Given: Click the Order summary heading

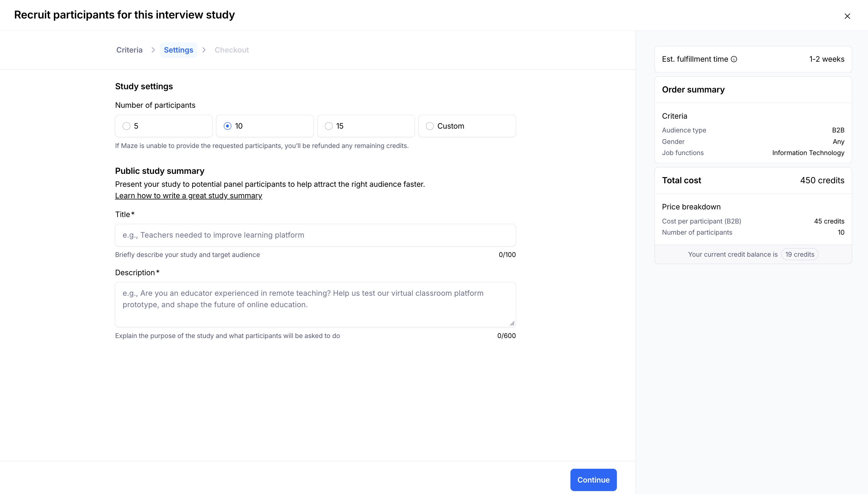Looking at the screenshot, I should tap(693, 90).
